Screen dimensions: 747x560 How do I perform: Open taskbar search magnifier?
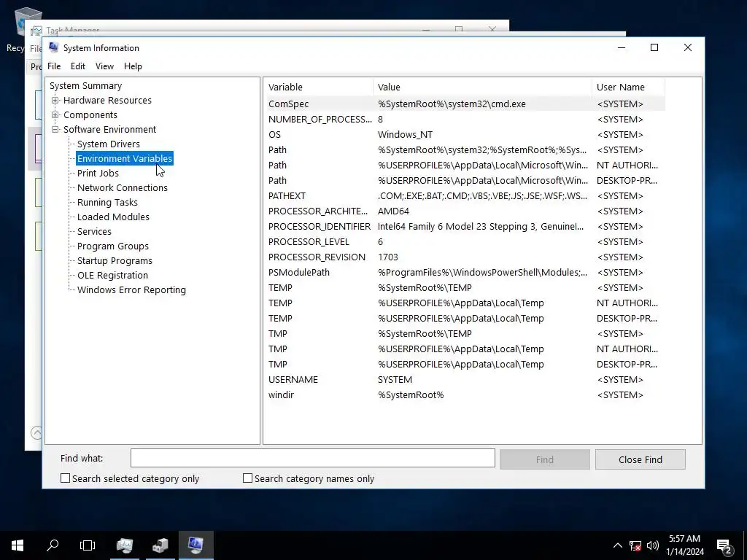pyautogui.click(x=53, y=545)
